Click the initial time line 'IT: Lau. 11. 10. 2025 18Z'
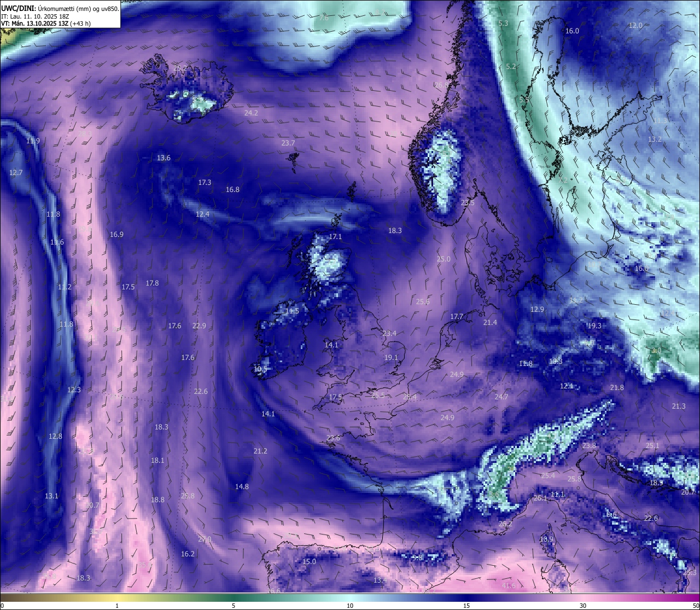Image resolution: width=700 pixels, height=610 pixels. click(35, 16)
